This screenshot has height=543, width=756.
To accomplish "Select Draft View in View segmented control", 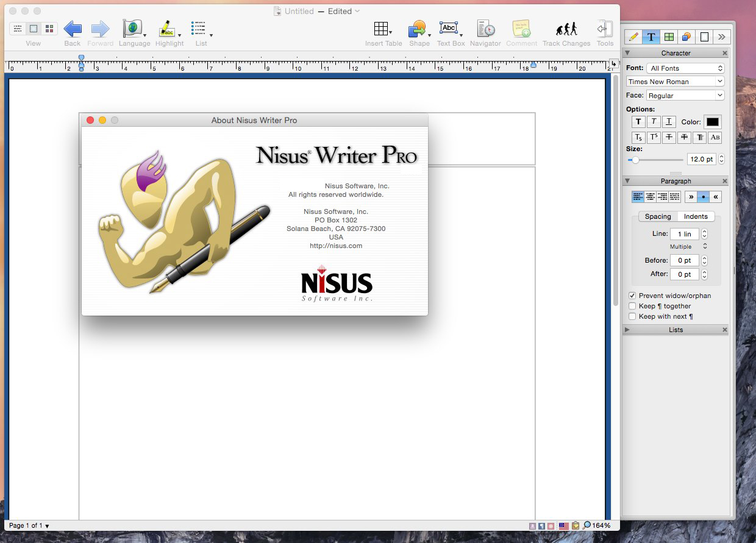I will pyautogui.click(x=18, y=29).
